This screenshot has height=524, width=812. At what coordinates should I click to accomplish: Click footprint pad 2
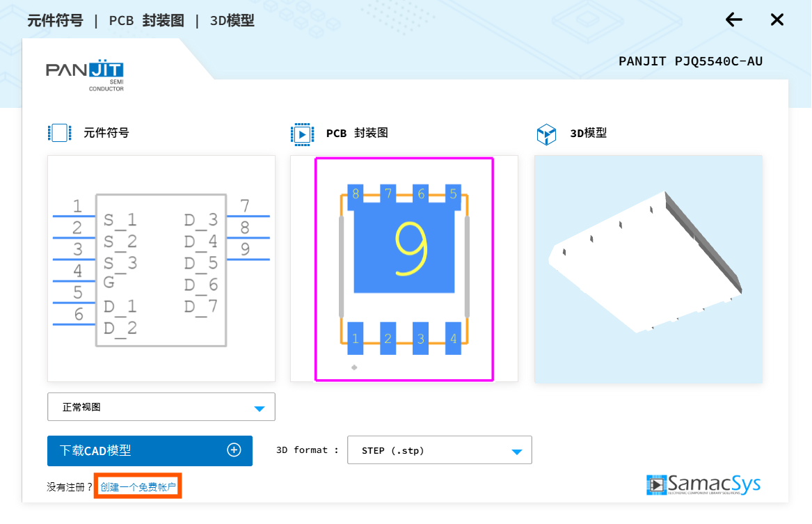point(388,338)
